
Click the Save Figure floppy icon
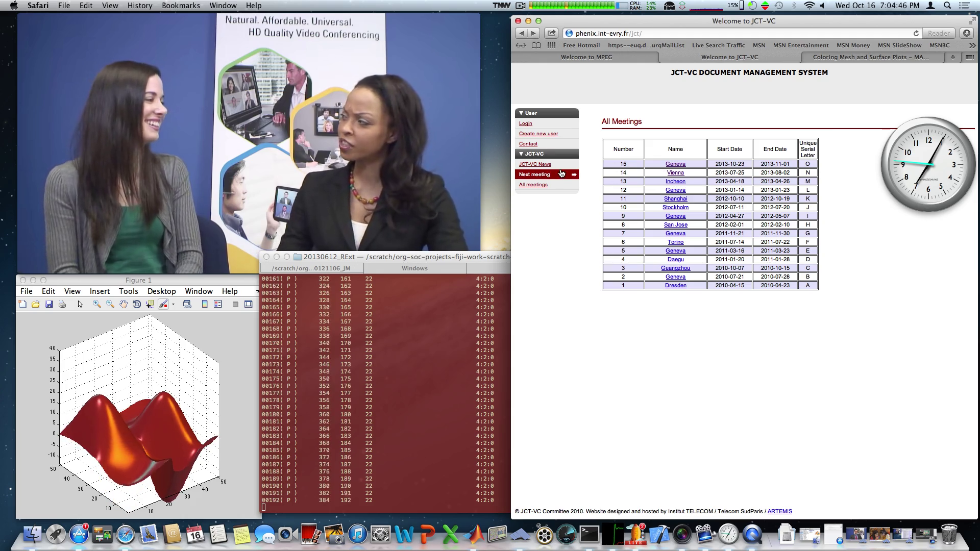[49, 305]
